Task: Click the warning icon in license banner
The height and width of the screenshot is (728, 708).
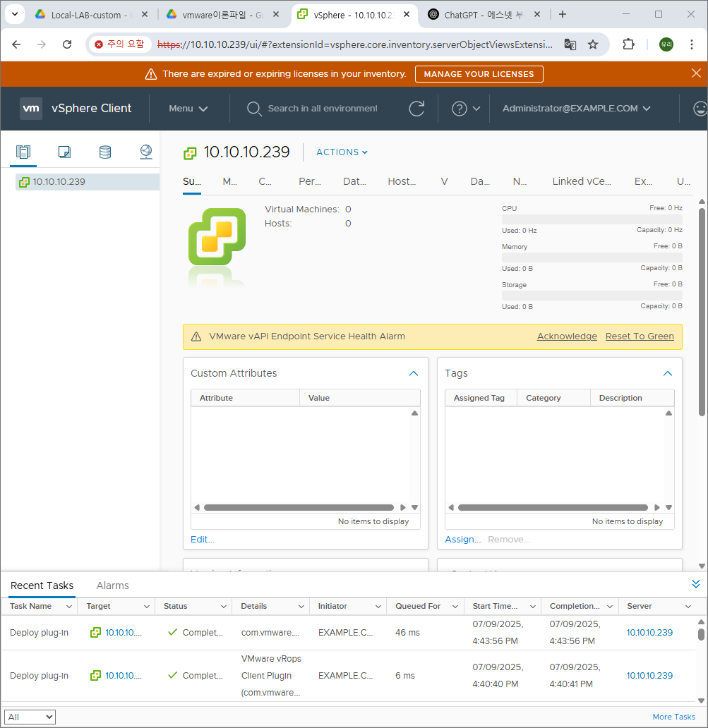Action: tap(151, 74)
